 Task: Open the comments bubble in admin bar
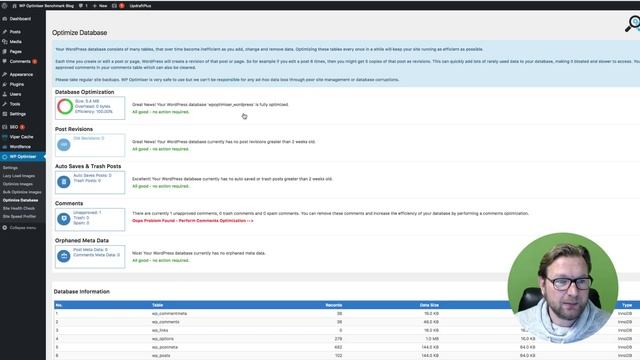pos(83,6)
